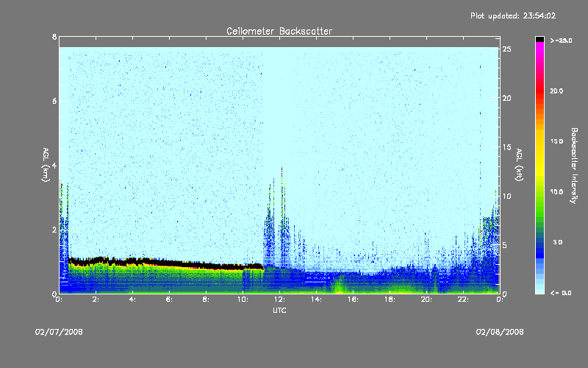
Task: Click the '14:' hour tick label on the x-axis
Action: 316,300
